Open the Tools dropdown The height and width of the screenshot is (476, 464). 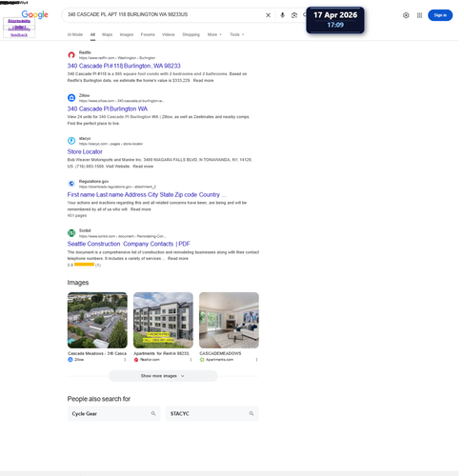[x=237, y=34]
